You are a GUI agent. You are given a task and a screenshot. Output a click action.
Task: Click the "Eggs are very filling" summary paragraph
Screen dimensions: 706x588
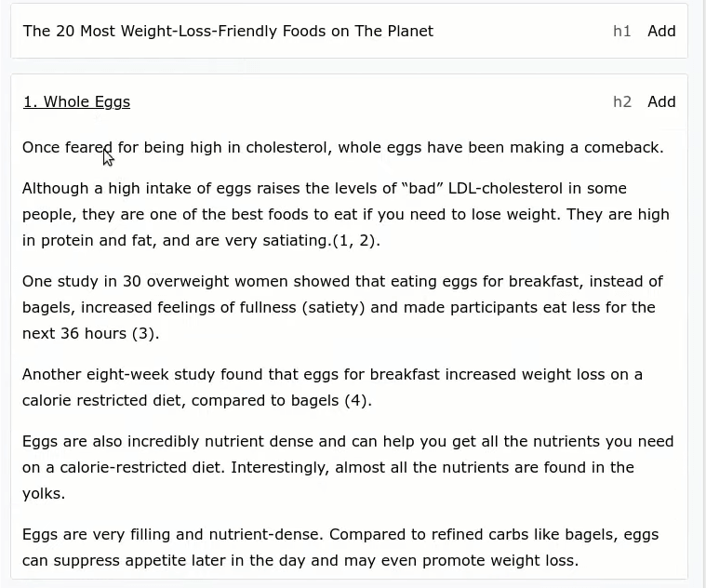tap(340, 547)
